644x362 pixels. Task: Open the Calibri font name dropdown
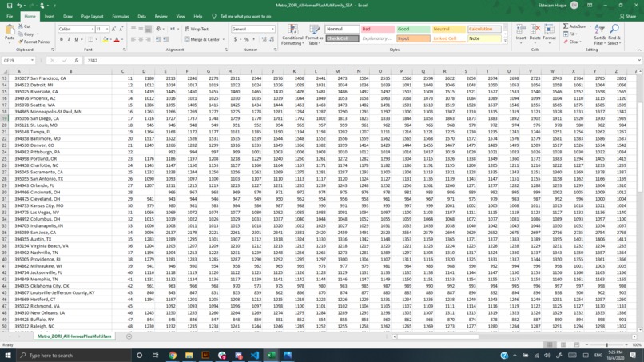tap(93, 30)
